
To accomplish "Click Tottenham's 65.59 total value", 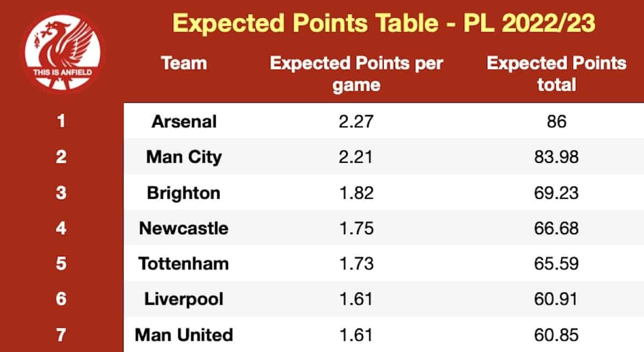I will (557, 263).
